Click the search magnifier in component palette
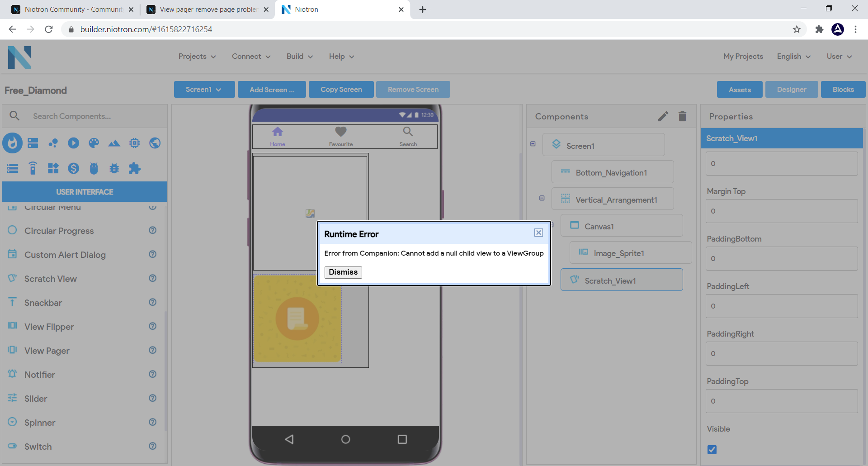 [14, 116]
